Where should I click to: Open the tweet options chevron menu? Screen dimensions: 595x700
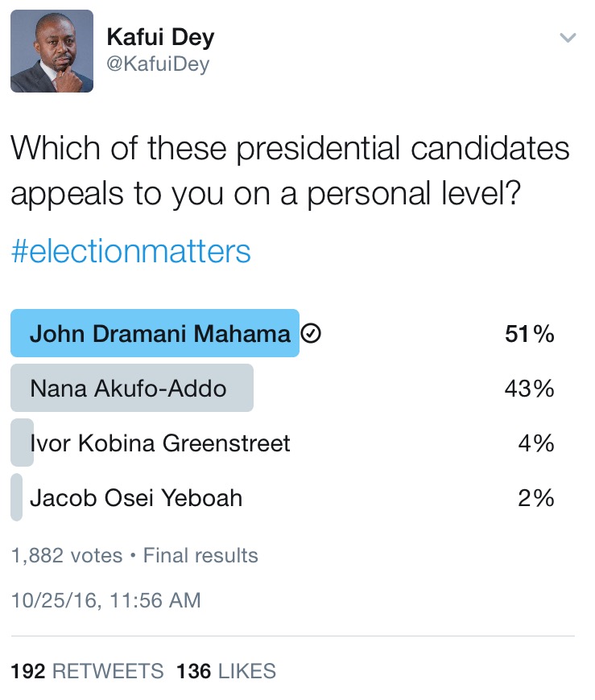[568, 38]
